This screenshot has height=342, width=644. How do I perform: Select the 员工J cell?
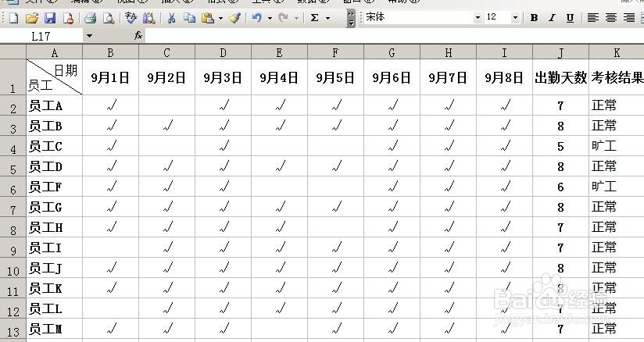(54, 268)
